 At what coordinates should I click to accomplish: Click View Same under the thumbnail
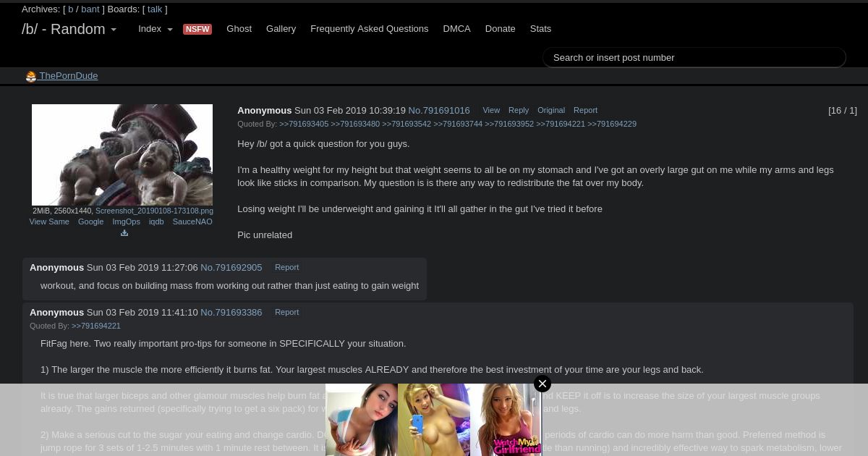coord(49,221)
